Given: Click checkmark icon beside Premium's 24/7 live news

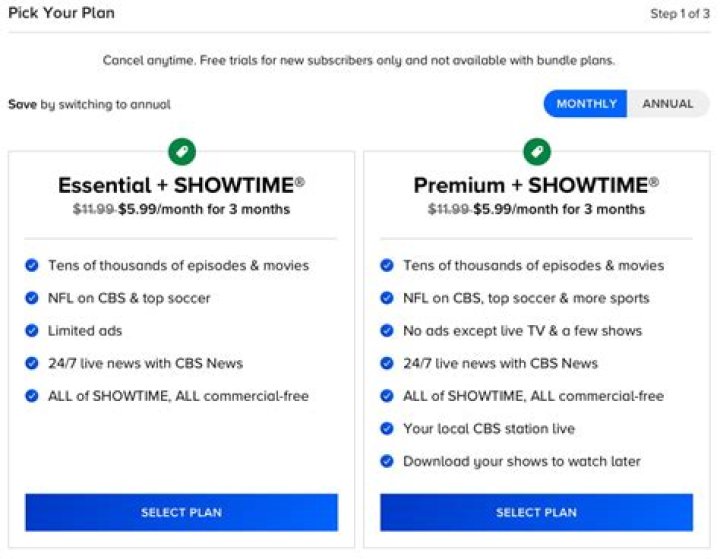Looking at the screenshot, I should coord(387,363).
